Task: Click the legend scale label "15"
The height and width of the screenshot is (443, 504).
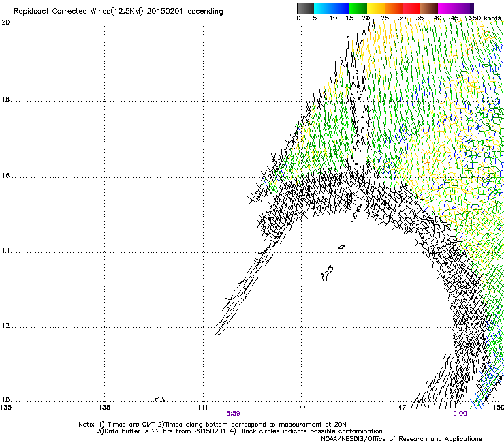Action: coord(349,18)
